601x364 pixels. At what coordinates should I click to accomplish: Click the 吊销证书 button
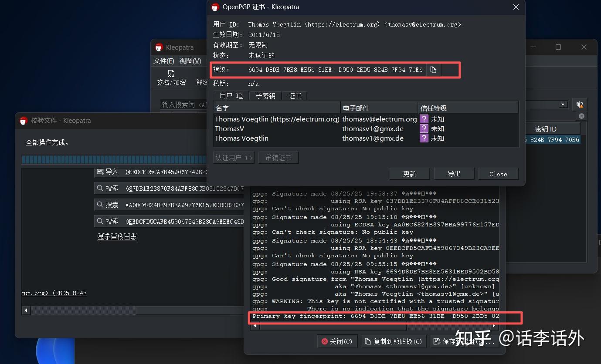[x=278, y=158]
